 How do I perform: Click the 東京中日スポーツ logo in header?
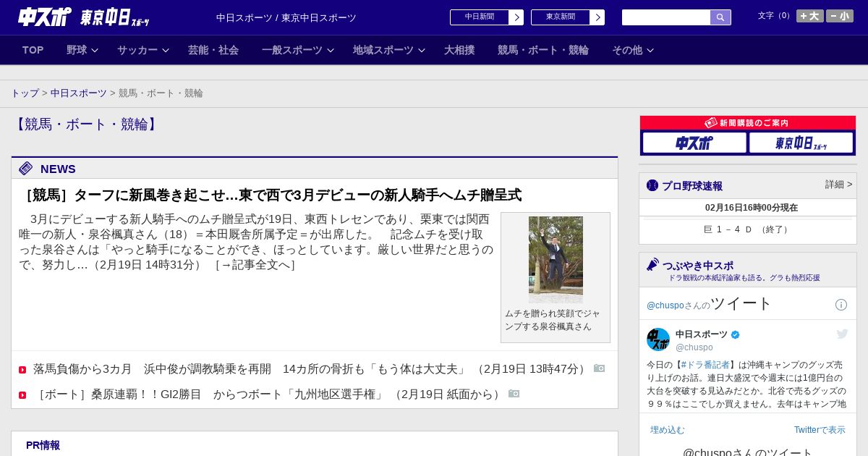[114, 17]
